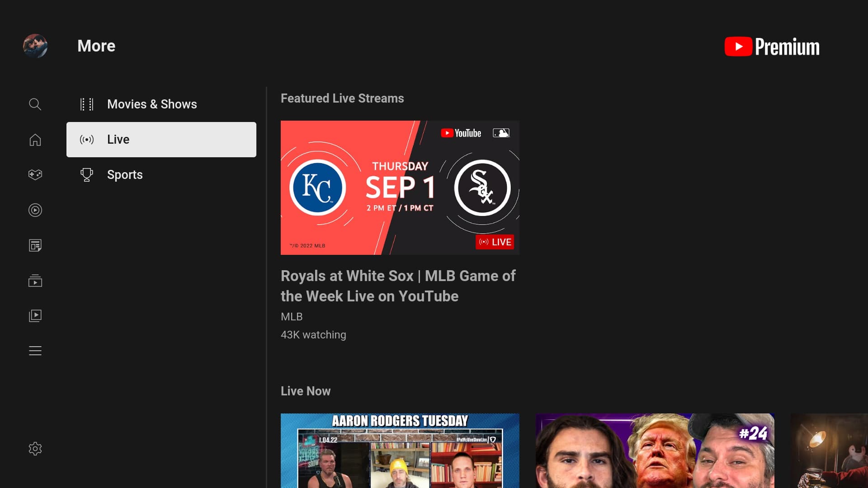This screenshot has height=488, width=868.
Task: Click the YouTube Premium logo
Action: [x=771, y=46]
